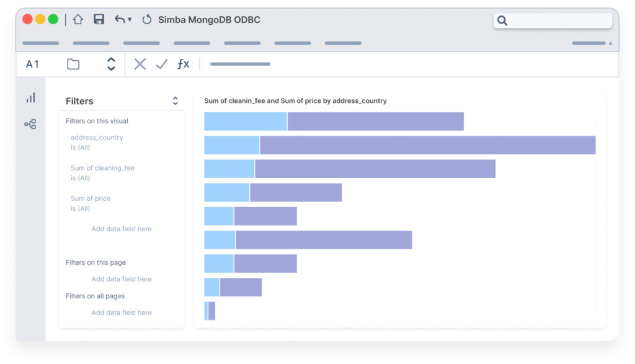The width and height of the screenshot is (635, 364).
Task: Click Add data field here under Filters on this page
Action: (121, 278)
